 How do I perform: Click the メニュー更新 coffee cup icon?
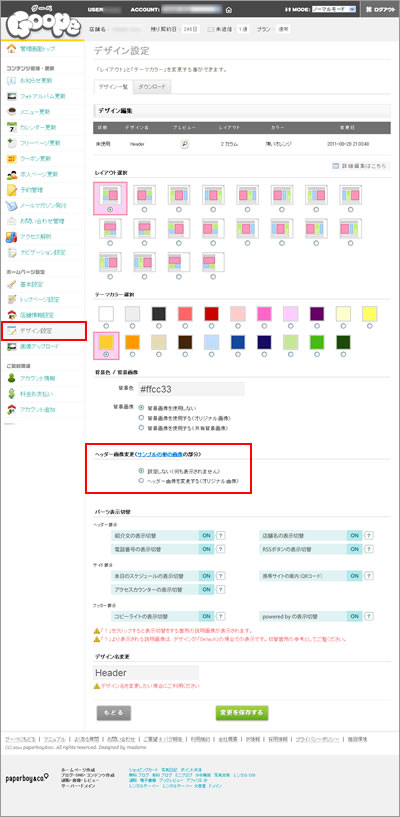[x=11, y=112]
